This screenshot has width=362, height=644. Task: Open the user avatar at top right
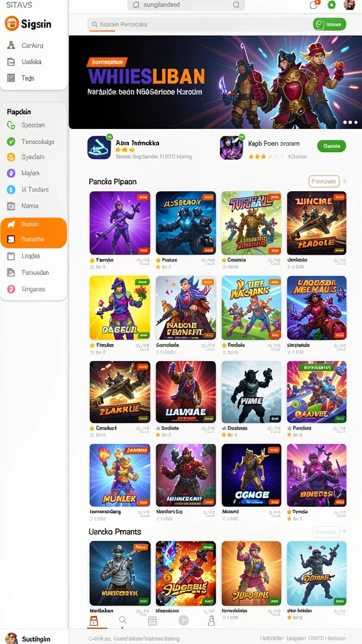point(349,5)
